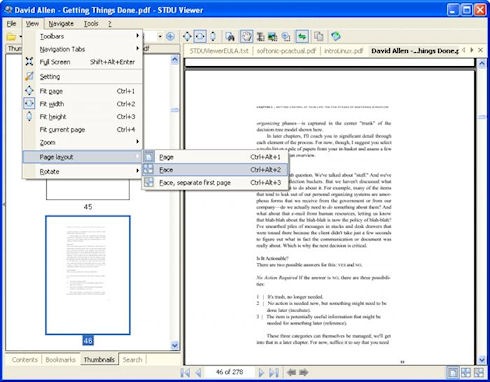
Task: Go to first page button
Action: [x=185, y=372]
